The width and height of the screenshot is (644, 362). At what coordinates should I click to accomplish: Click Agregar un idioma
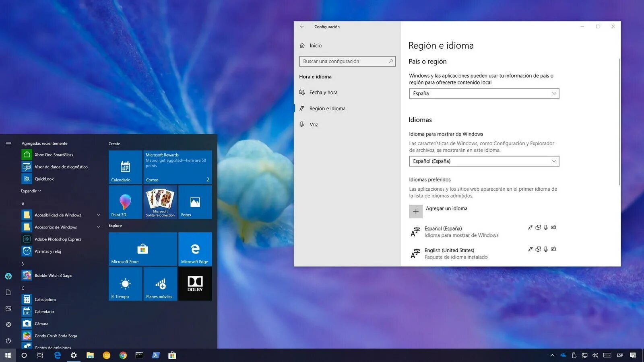[x=446, y=208]
